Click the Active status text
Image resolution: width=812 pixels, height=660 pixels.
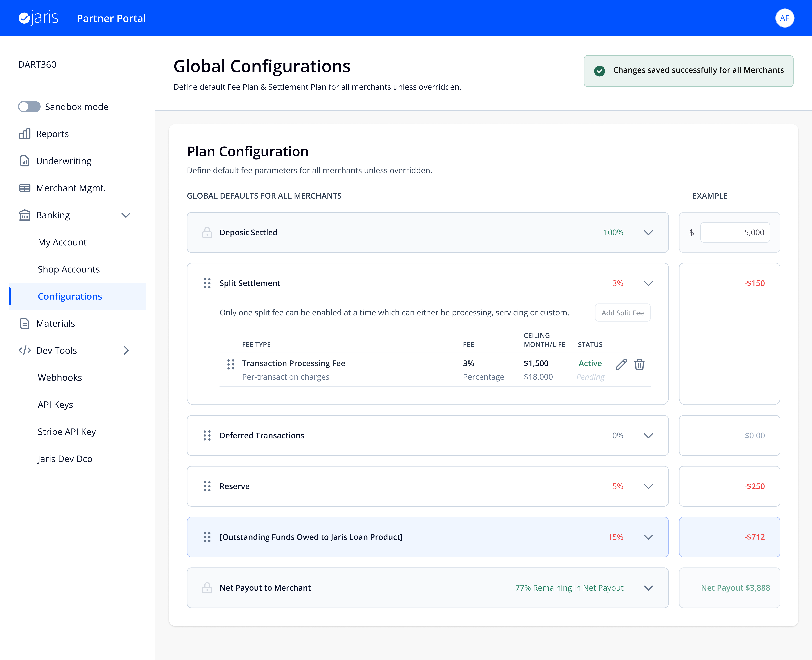click(590, 363)
